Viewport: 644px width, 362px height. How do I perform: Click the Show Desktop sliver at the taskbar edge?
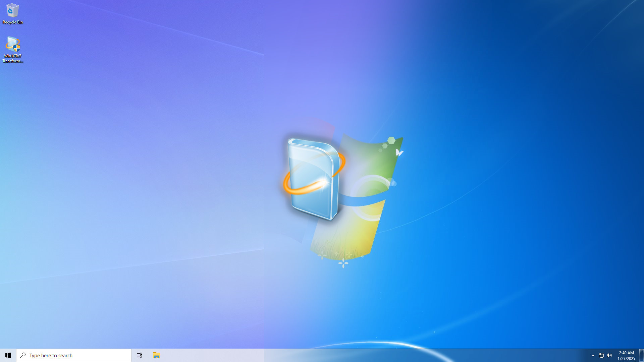pyautogui.click(x=641, y=355)
